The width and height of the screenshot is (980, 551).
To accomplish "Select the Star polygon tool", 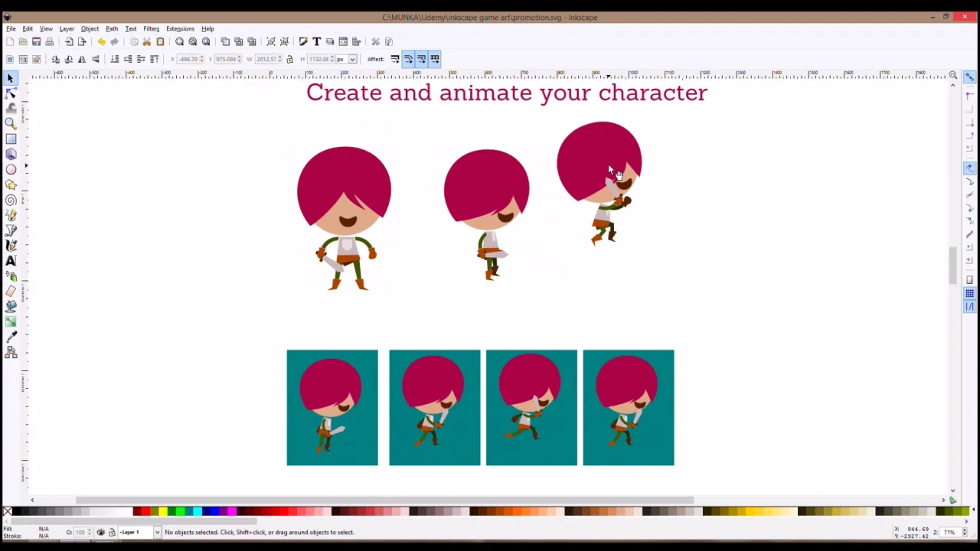I will pos(11,185).
